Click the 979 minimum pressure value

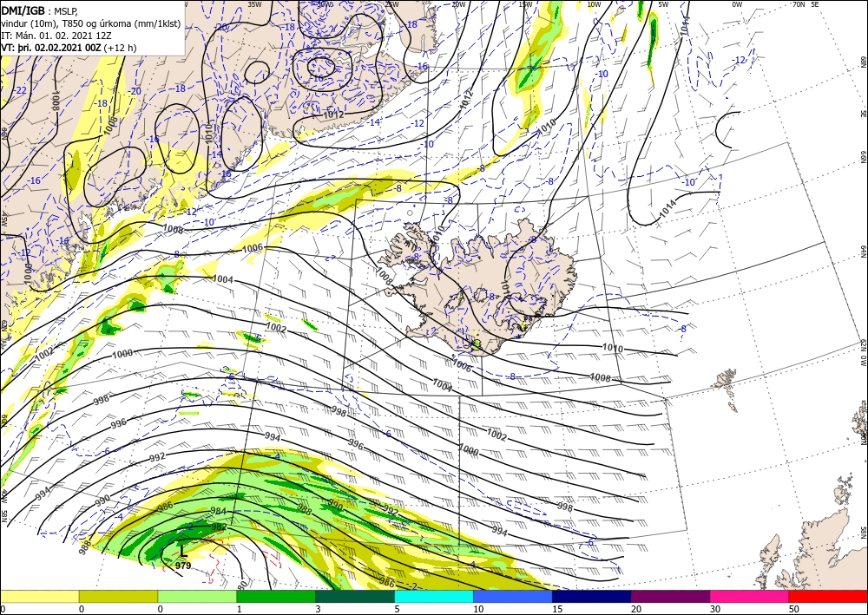tap(183, 566)
